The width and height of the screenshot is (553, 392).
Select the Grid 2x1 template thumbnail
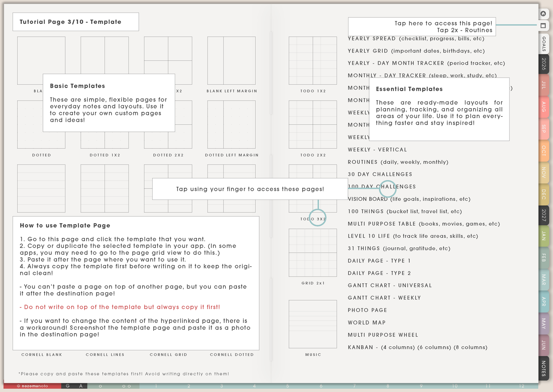[313, 252]
